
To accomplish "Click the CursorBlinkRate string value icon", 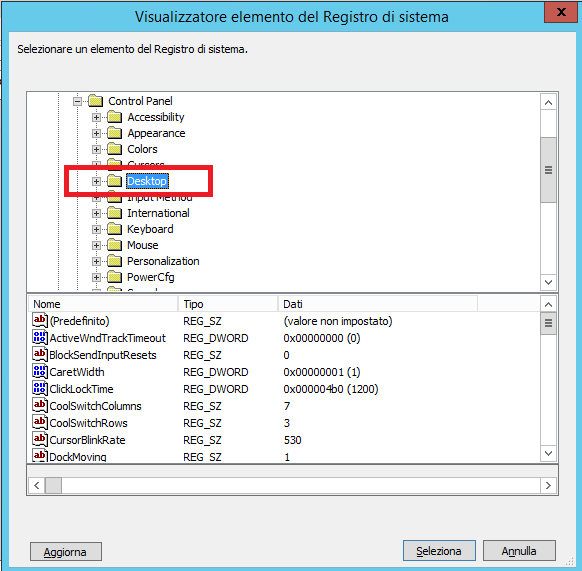I will point(40,439).
